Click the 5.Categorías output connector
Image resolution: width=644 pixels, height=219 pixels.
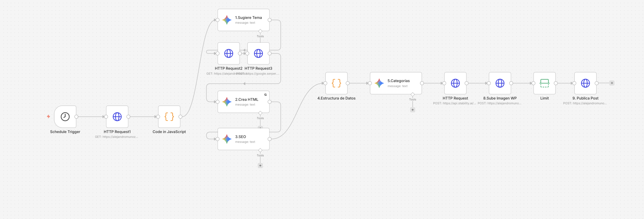coord(422,83)
